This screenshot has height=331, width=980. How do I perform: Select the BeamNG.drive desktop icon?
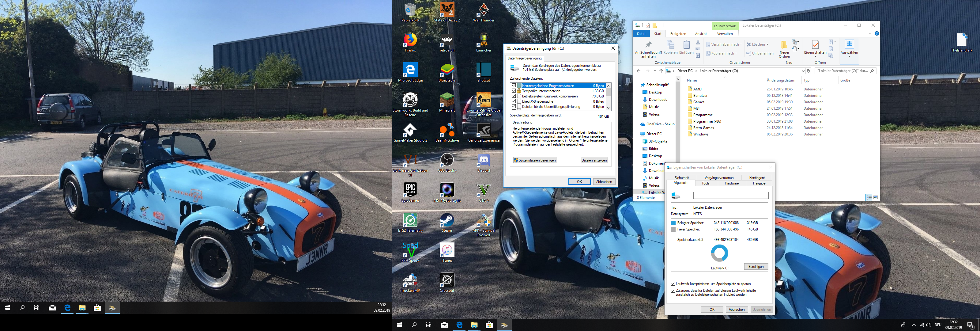click(447, 132)
